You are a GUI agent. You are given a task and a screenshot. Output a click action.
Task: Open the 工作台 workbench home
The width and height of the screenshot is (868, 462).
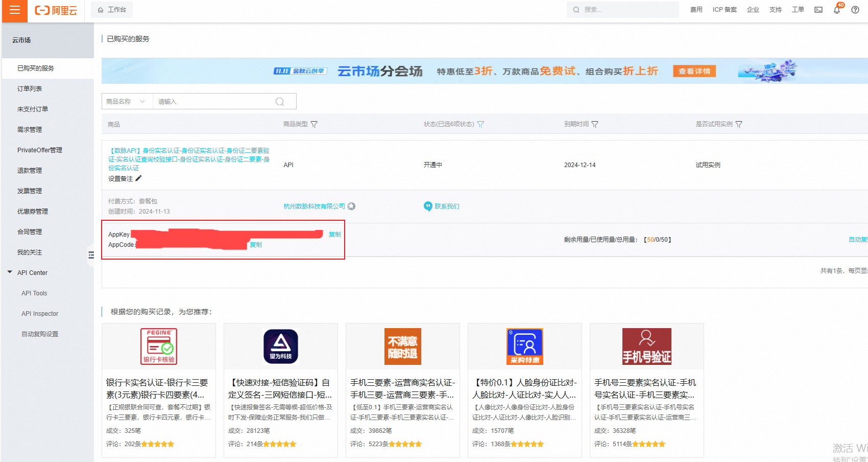coord(112,10)
